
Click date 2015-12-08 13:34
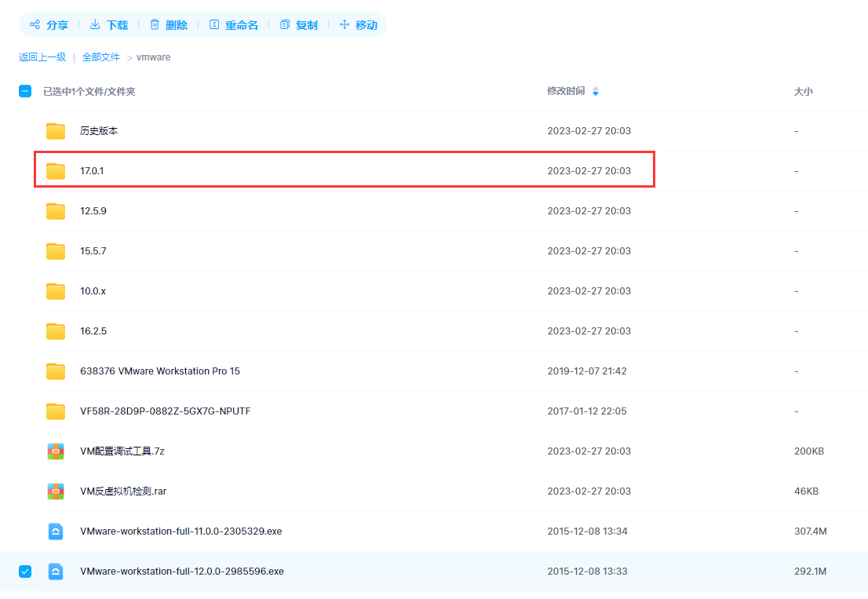pos(587,531)
